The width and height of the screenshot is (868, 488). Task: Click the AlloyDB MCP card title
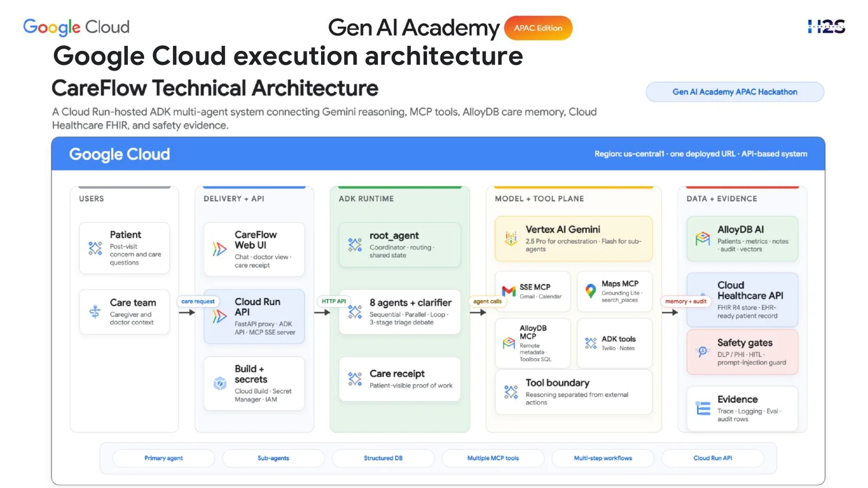533,332
